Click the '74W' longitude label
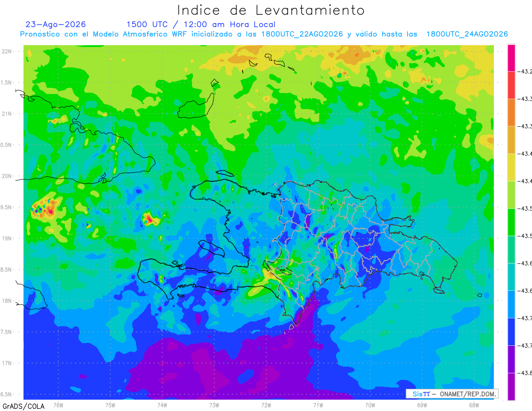This screenshot has height=411, width=532. (162, 405)
